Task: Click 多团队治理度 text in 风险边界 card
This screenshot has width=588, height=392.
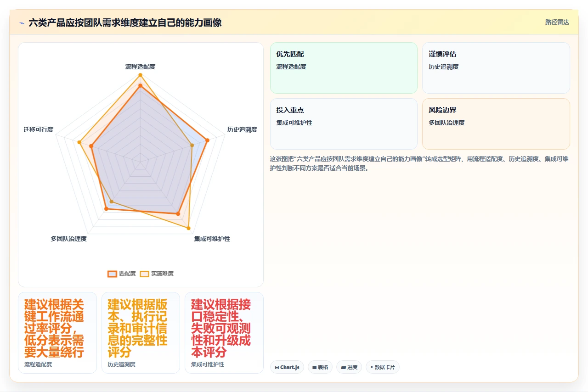Action: coord(447,123)
